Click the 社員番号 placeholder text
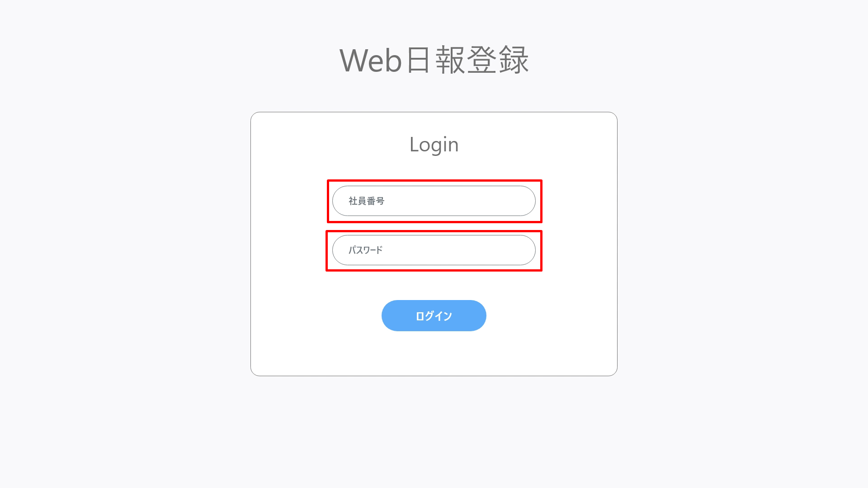Image resolution: width=868 pixels, height=488 pixels. tap(366, 201)
